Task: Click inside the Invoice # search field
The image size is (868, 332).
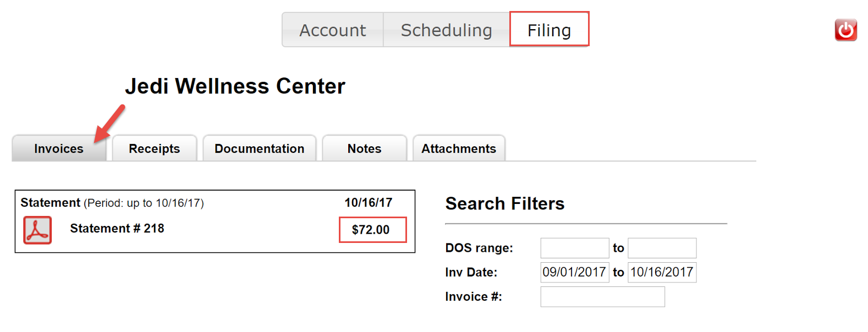Action: click(602, 296)
